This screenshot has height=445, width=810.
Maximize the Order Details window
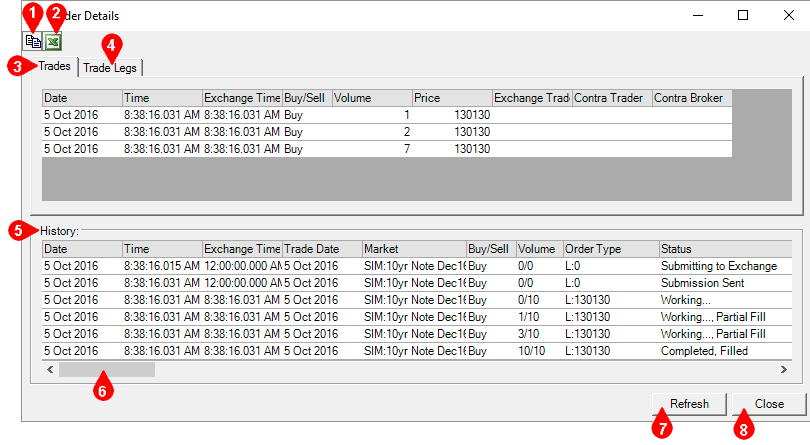[743, 15]
